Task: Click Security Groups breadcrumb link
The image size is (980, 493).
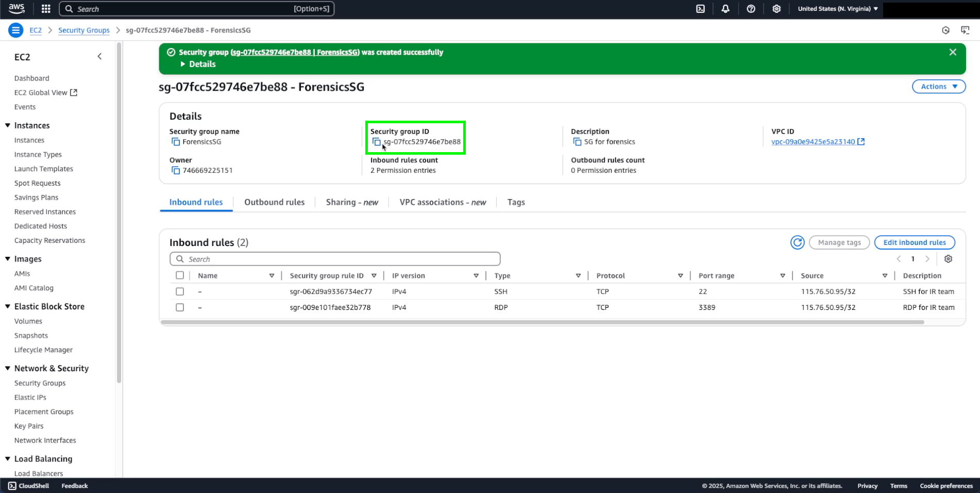Action: pyautogui.click(x=84, y=30)
